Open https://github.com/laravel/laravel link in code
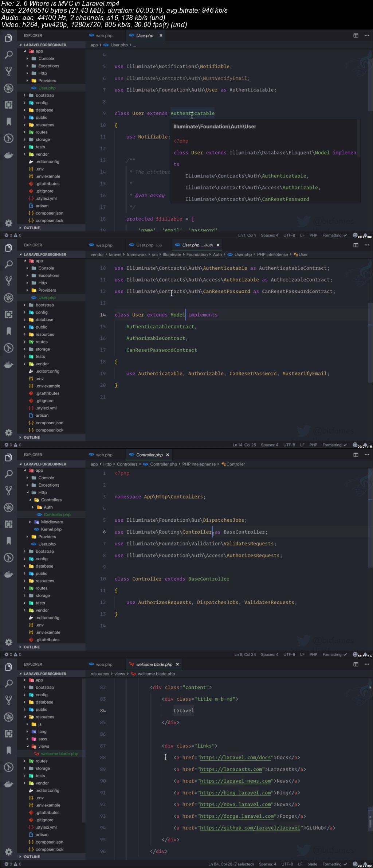Viewport: 373px width, 868px height. (x=250, y=828)
